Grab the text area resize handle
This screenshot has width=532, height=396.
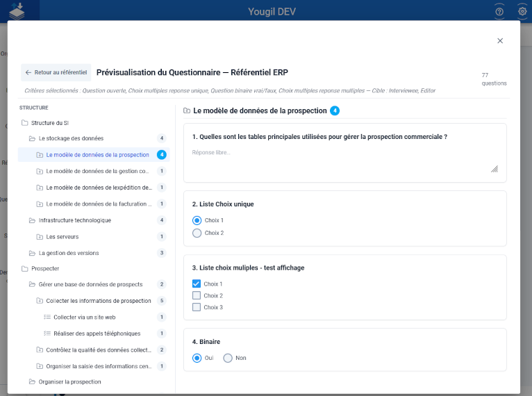[494, 170]
